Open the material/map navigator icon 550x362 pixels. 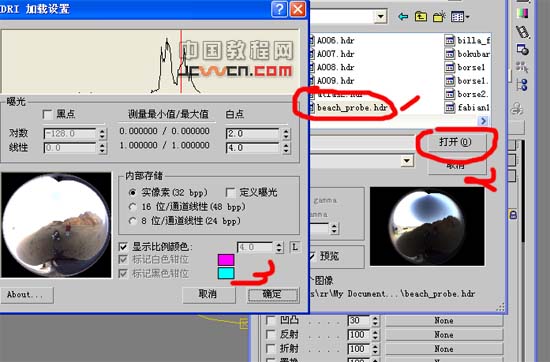[x=522, y=85]
